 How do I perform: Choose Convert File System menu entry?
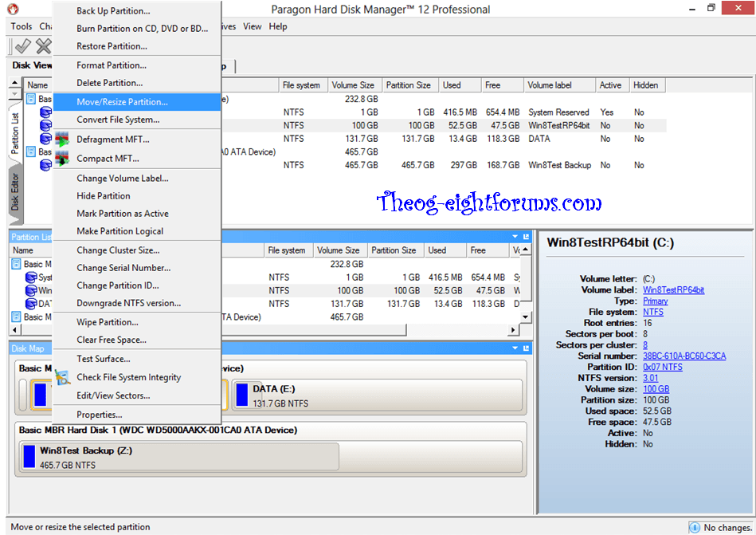click(x=137, y=120)
